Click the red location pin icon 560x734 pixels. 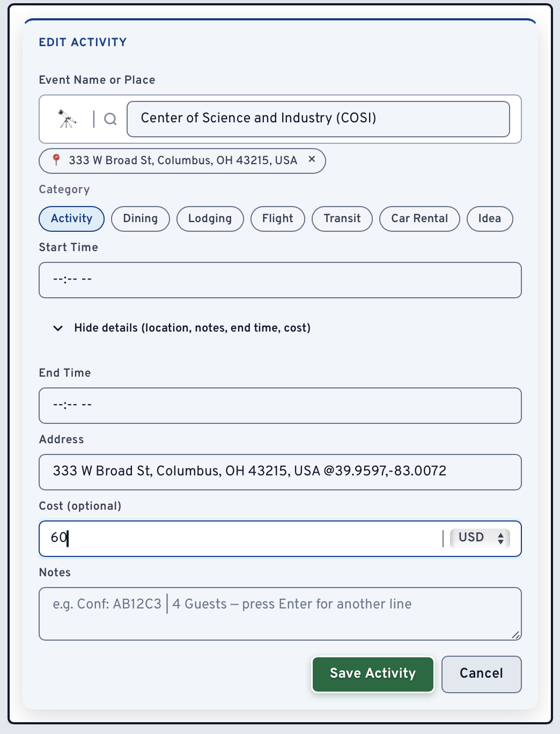coord(56,160)
